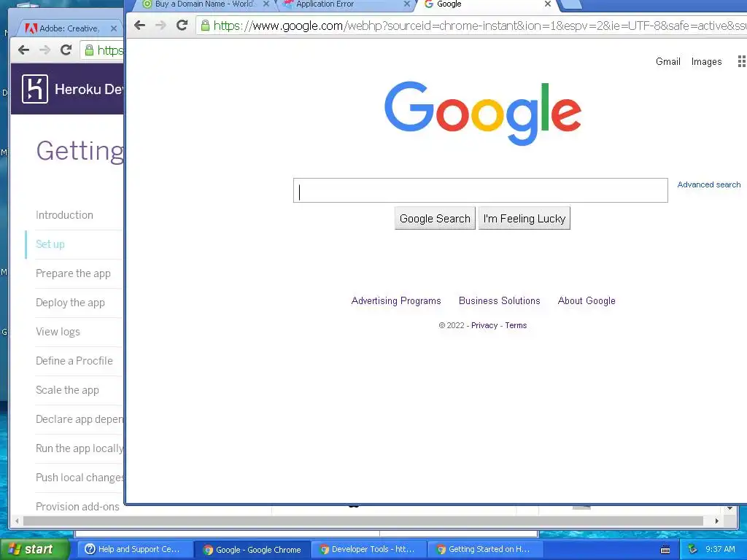
Task: Click the horizontal scrollbar right arrow
Action: [717, 521]
